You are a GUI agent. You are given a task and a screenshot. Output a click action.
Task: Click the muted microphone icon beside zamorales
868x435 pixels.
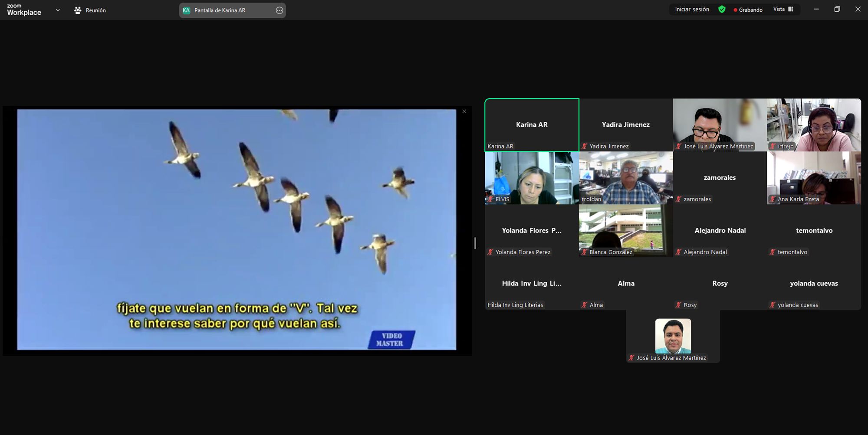click(x=678, y=199)
